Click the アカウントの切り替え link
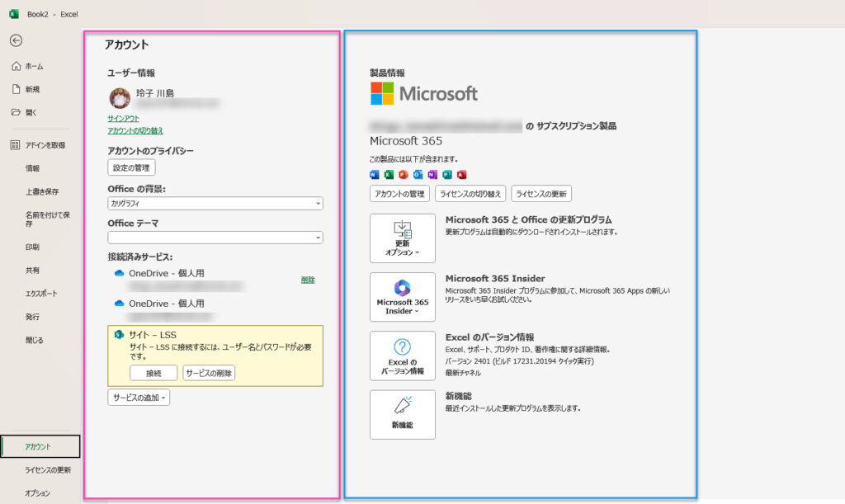 (x=135, y=130)
